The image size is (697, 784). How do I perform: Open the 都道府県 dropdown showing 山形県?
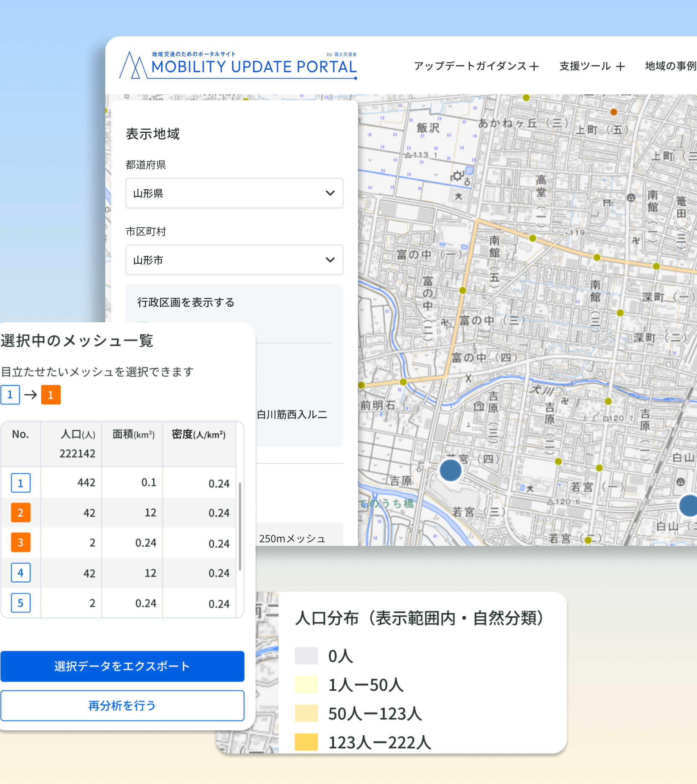tap(234, 193)
